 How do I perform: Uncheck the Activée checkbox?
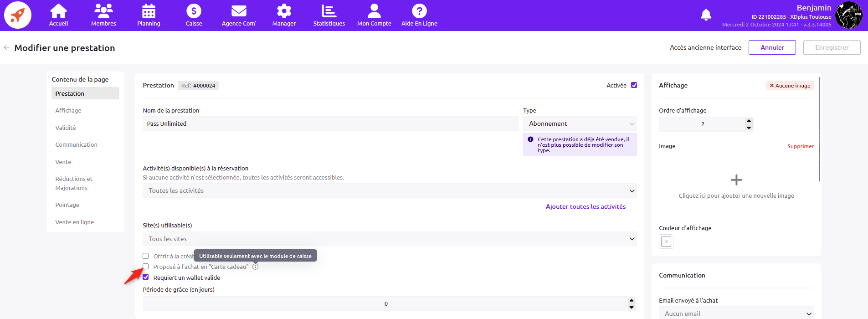[x=634, y=85]
